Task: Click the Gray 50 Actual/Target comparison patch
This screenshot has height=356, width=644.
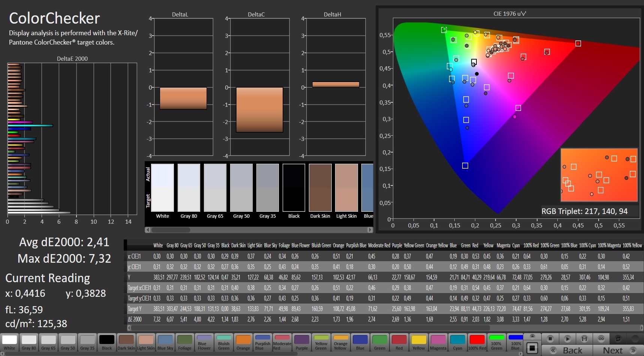Action: (x=241, y=188)
